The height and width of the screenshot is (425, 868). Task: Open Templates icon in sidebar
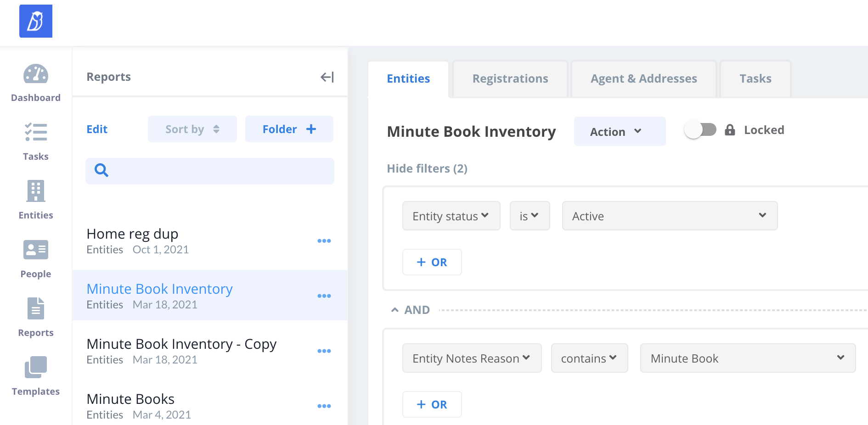pos(35,367)
